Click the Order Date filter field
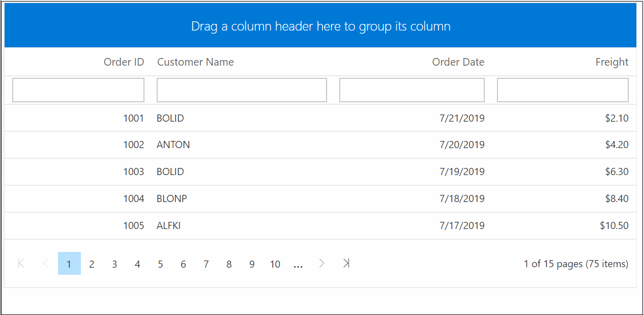 (412, 90)
